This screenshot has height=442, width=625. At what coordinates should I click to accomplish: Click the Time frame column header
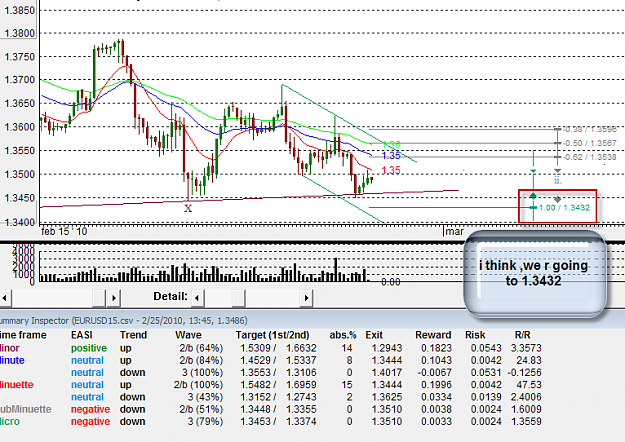click(23, 335)
